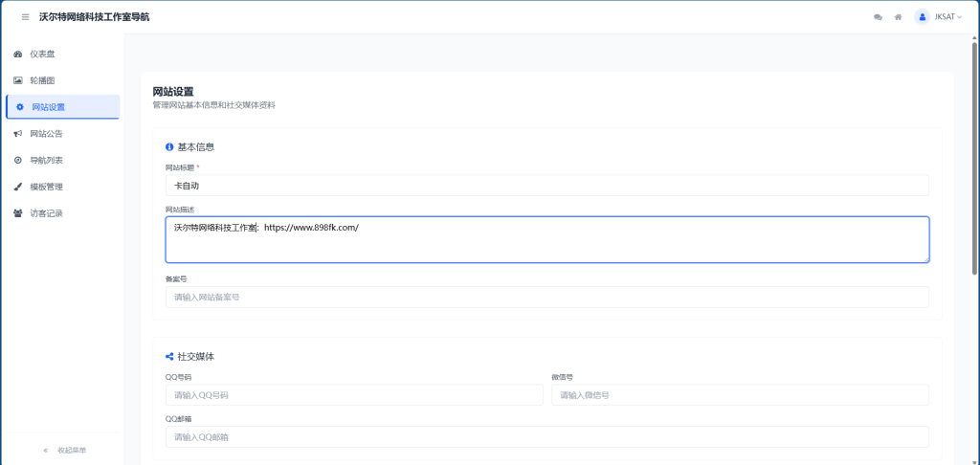Click the megaphone icon for 网站公告
The image size is (980, 465).
point(18,134)
